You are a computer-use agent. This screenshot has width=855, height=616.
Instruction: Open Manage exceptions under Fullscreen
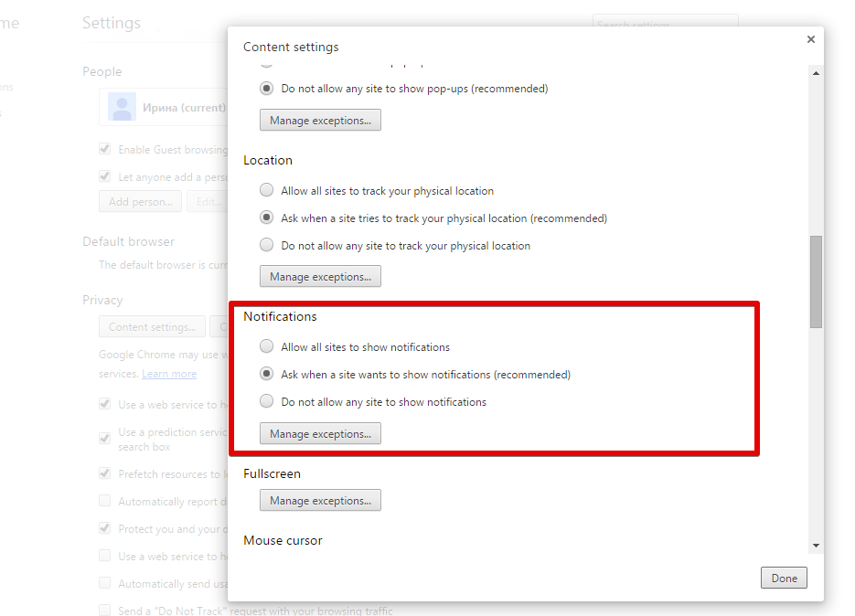click(320, 501)
